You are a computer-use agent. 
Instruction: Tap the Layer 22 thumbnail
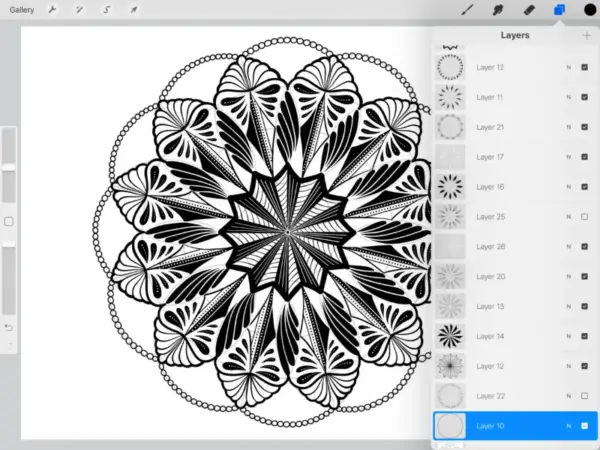click(450, 396)
